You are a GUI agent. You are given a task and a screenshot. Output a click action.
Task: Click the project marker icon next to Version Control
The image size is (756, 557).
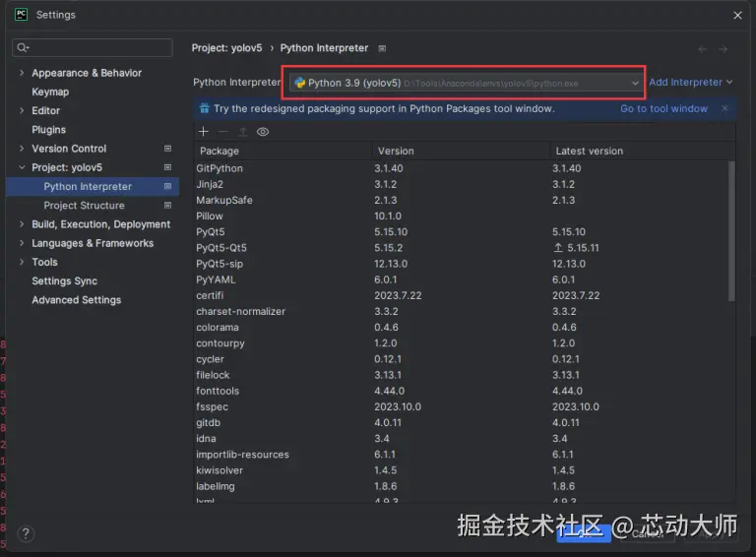167,149
